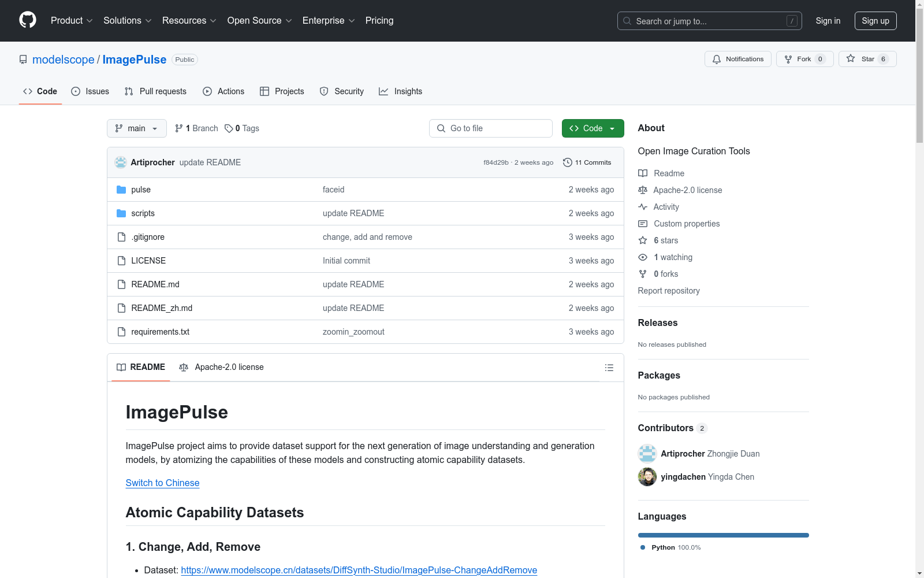Click Artiprocher's contributor avatar
Screen dimensions: 924x578
click(647, 454)
